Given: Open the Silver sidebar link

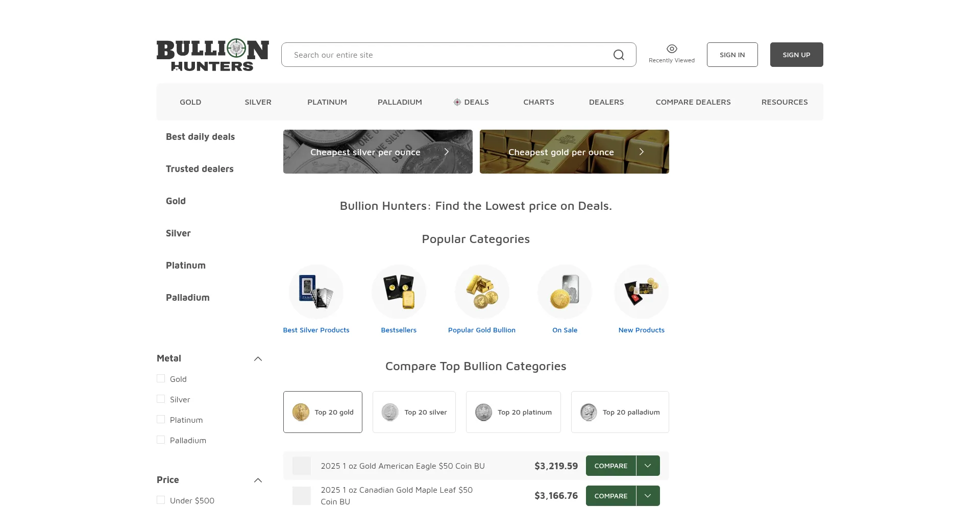Looking at the screenshot, I should (178, 233).
